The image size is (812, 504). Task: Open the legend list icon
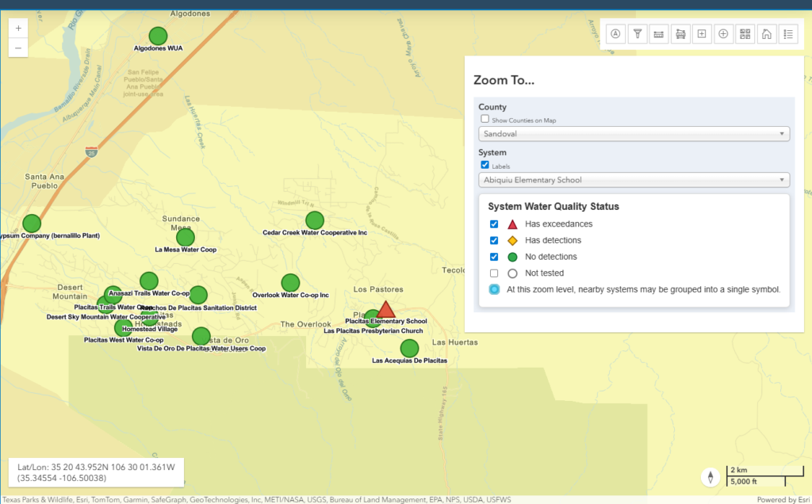point(787,33)
